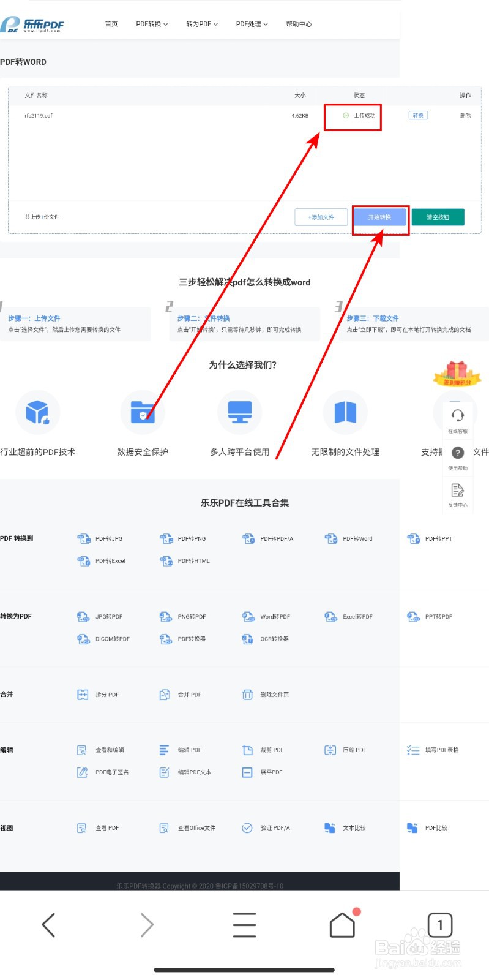Open 使用帮助 question mark icon
Viewport: 489px width, 980px height.
458,453
